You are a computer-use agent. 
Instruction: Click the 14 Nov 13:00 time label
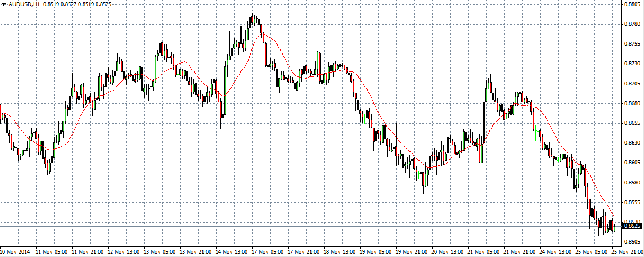tap(233, 252)
